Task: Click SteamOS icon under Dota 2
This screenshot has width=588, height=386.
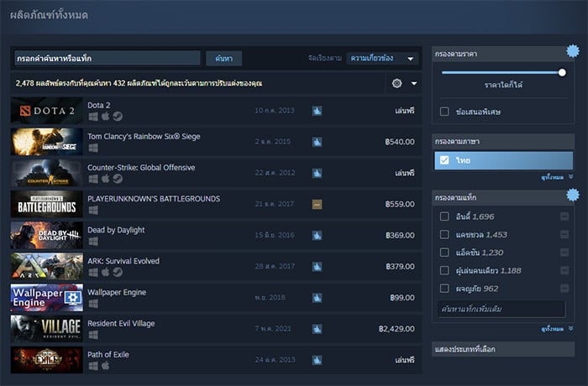Action: [x=118, y=117]
